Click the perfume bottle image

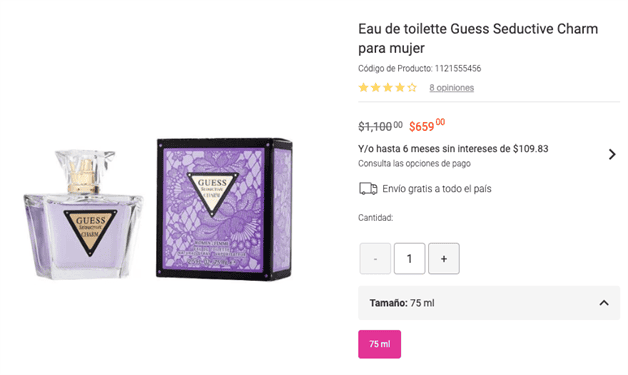coord(83,214)
